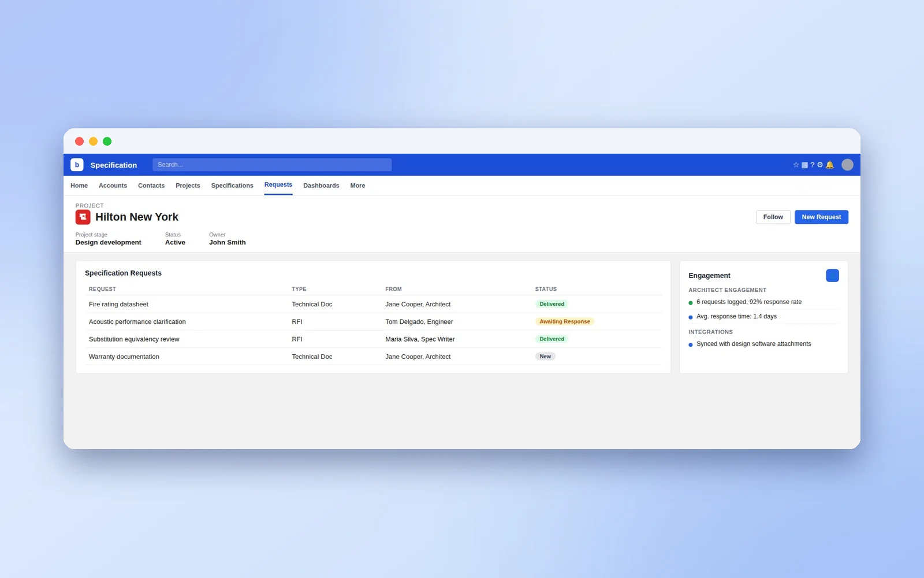This screenshot has height=578, width=924.
Task: Select 'Tom Delgado, Engineer' in From column
Action: [x=419, y=322]
